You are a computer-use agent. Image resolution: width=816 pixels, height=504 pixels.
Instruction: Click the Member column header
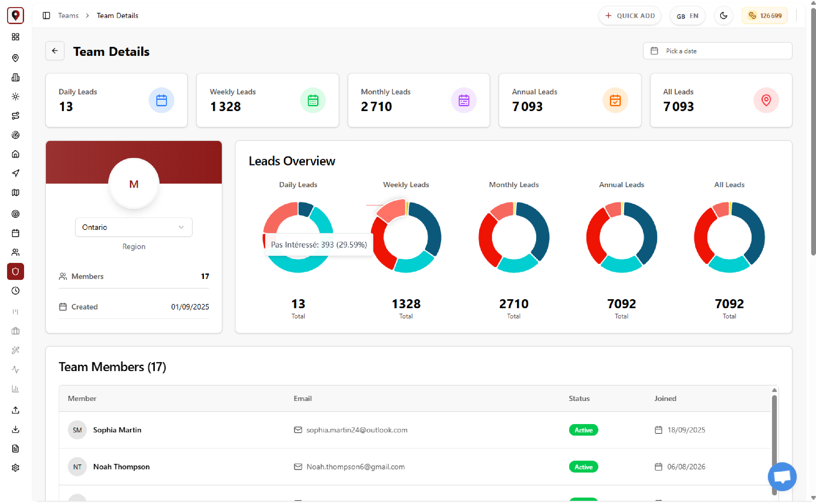pyautogui.click(x=82, y=398)
